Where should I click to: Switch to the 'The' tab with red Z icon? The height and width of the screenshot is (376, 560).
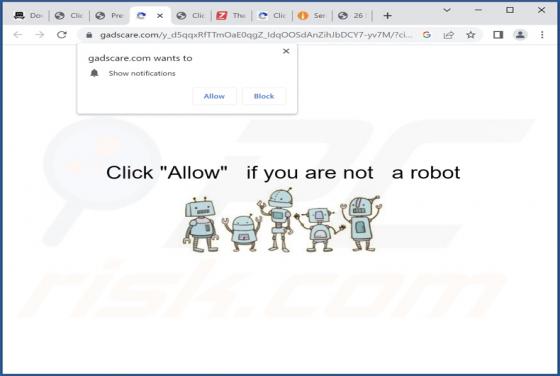point(231,16)
